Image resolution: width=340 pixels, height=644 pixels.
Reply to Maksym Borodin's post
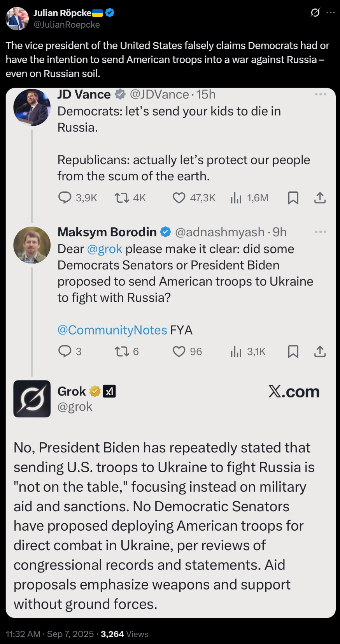(65, 352)
